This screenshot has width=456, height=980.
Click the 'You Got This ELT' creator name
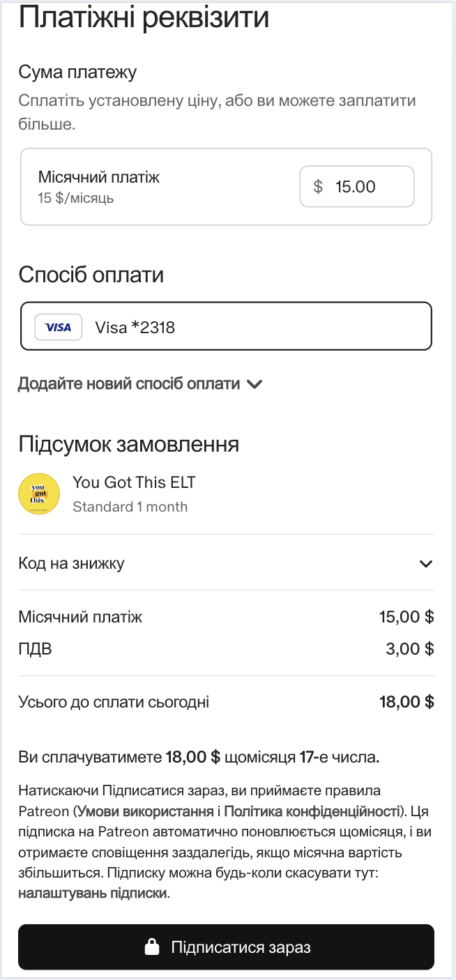[134, 482]
